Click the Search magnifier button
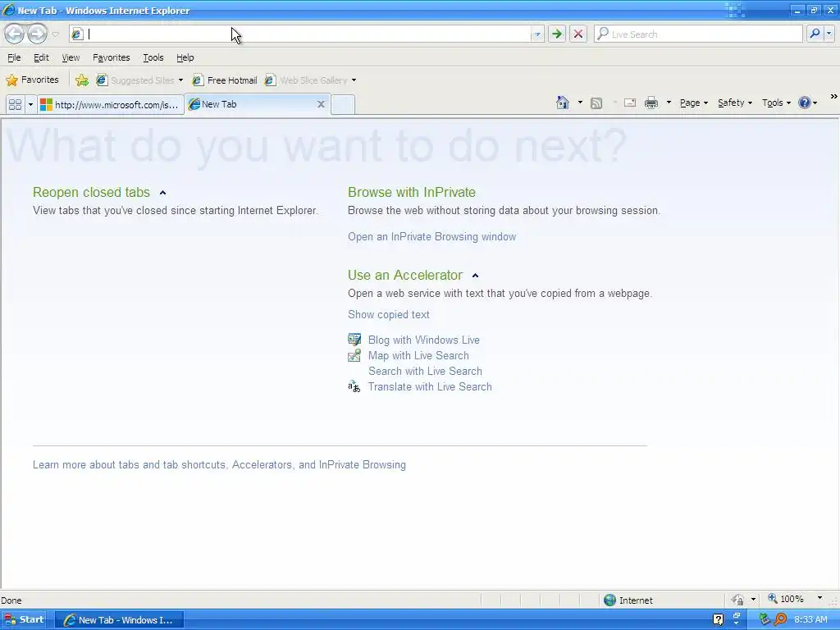 pos(815,34)
